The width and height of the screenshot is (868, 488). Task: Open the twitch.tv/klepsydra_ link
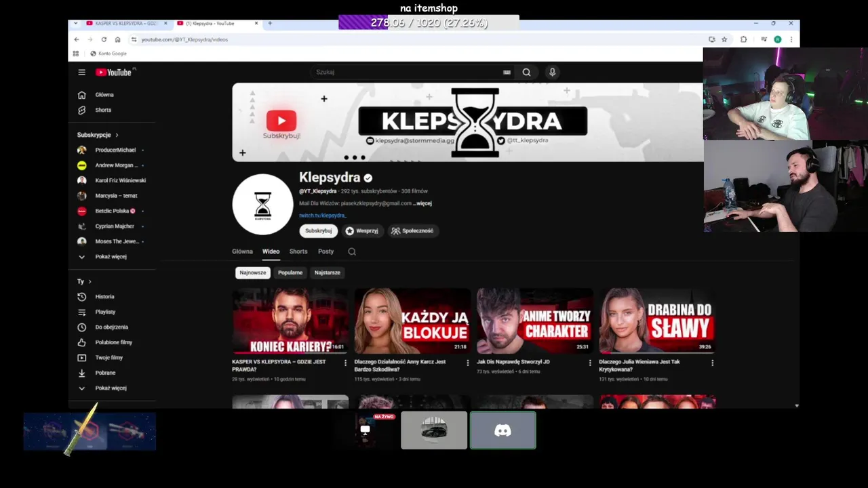pyautogui.click(x=323, y=216)
